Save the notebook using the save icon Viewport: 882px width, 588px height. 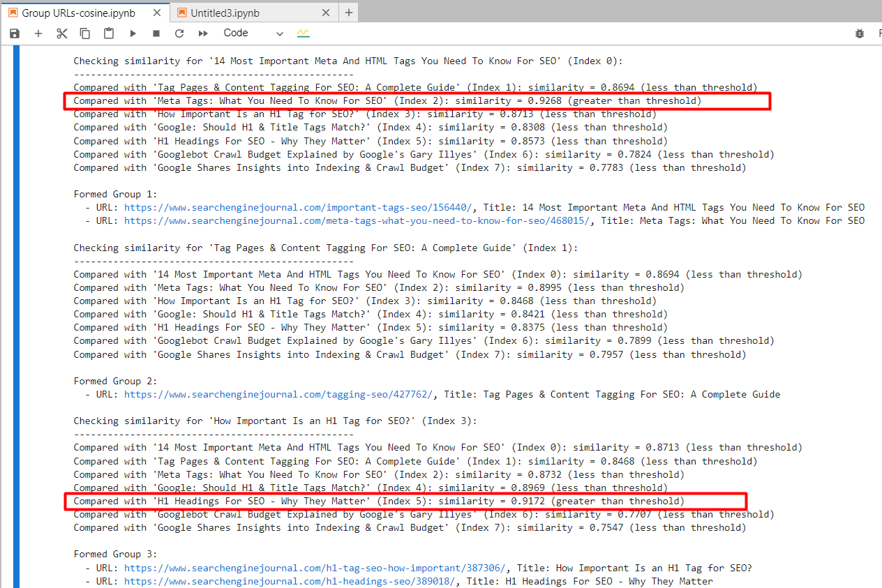coord(14,33)
